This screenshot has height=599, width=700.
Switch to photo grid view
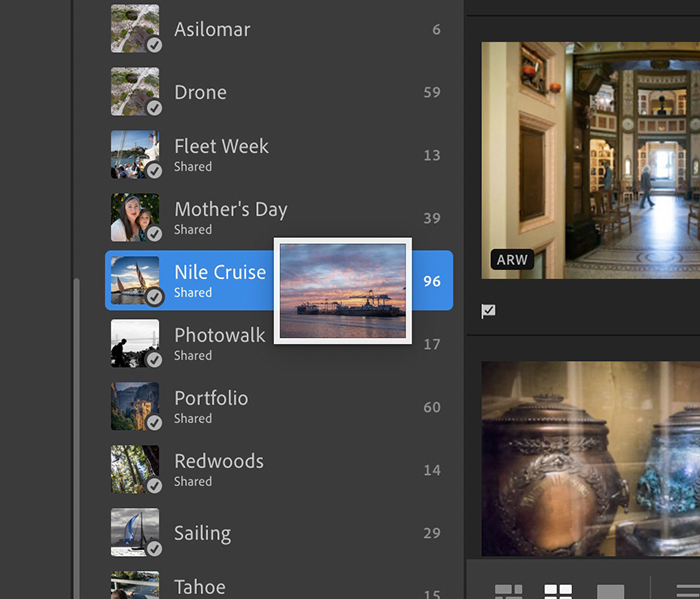pos(508,591)
